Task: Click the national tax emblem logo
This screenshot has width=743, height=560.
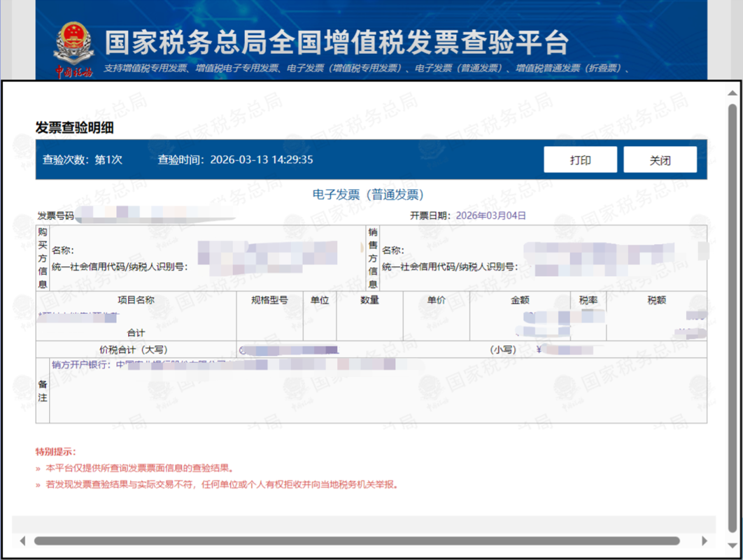Action: coord(73,49)
